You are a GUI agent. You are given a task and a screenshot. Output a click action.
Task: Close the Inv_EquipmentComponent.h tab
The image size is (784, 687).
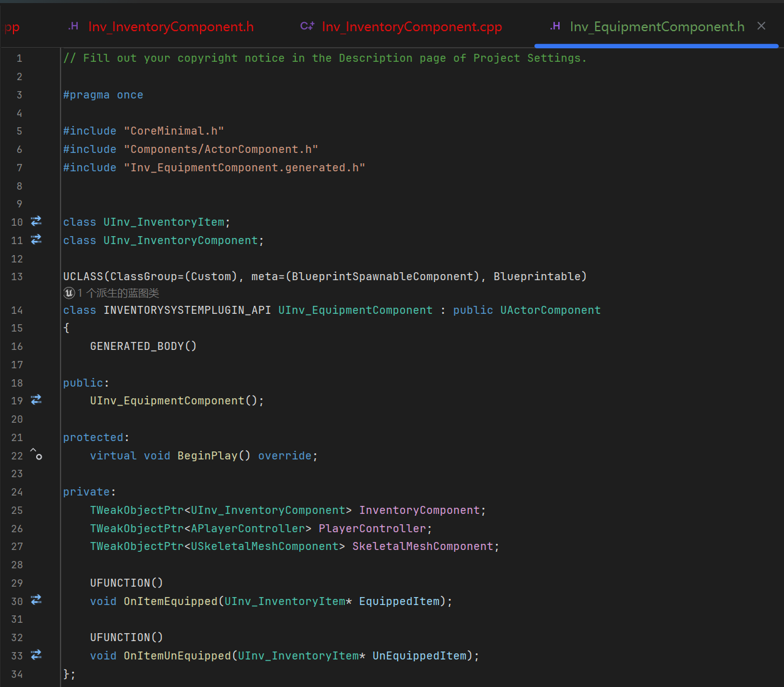click(761, 26)
